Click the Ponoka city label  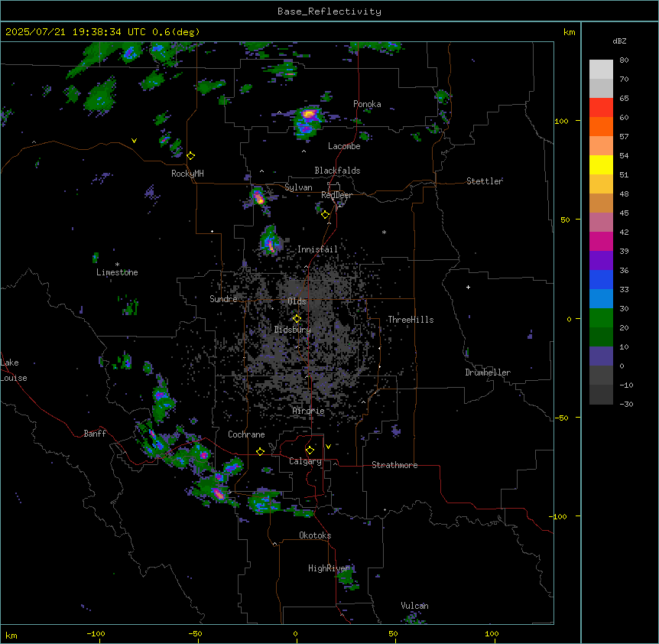click(367, 104)
